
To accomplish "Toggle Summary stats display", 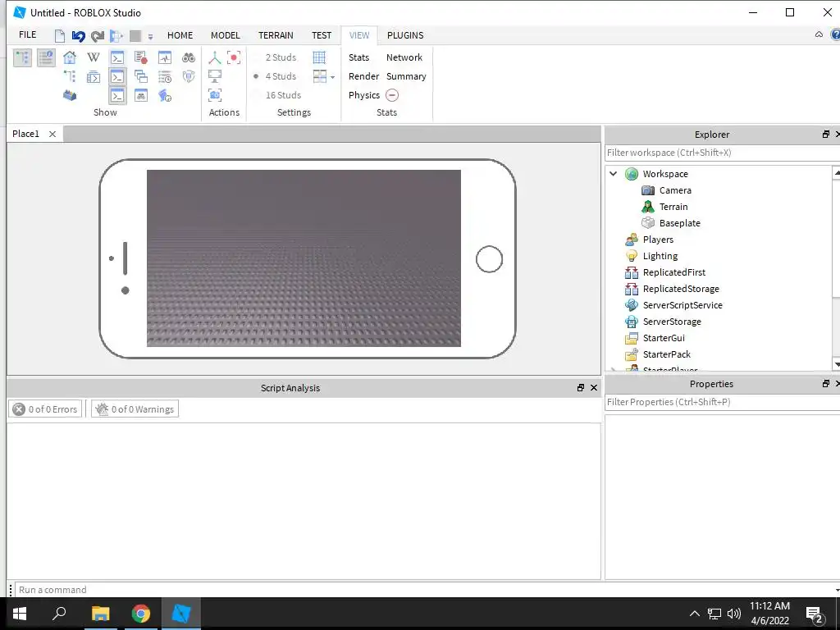I will coord(406,76).
